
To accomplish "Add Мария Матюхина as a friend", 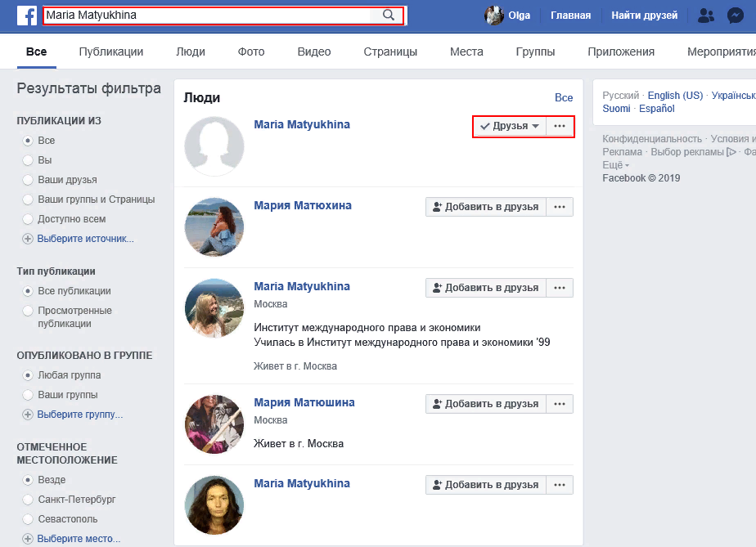I will 486,207.
